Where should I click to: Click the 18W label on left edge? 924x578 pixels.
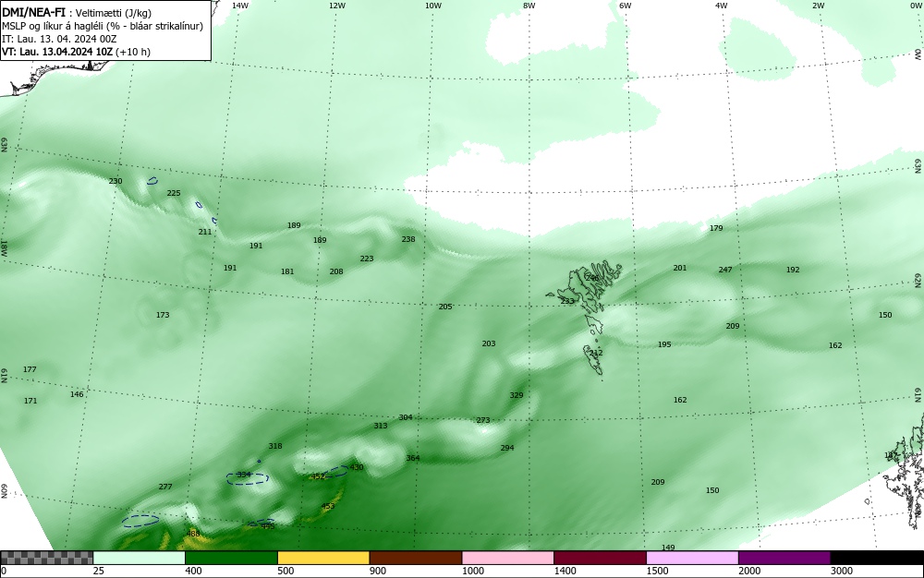(x=4, y=247)
